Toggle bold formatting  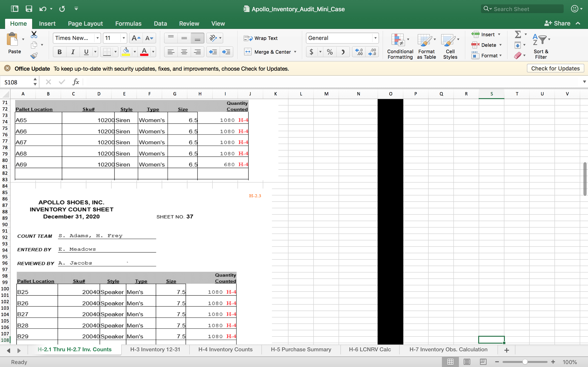pos(59,52)
